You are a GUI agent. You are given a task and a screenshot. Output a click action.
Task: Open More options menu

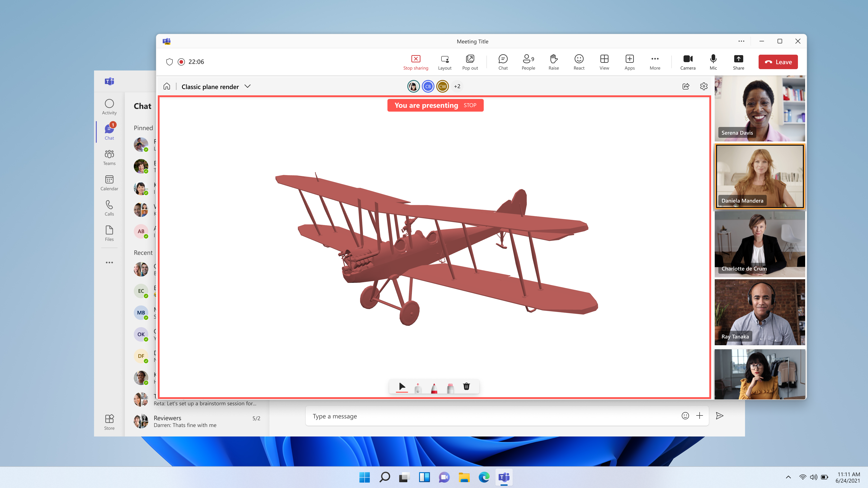coord(655,61)
